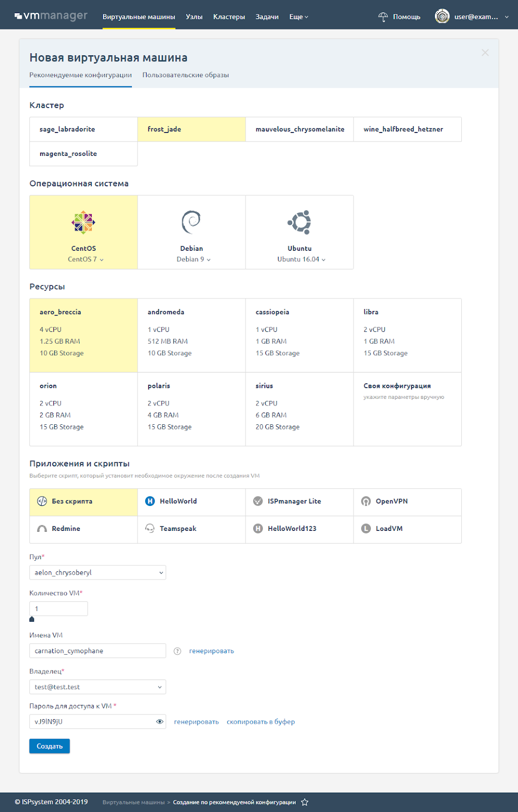
Task: Select cluster mauvelous_chrysomelanite
Action: (x=300, y=129)
